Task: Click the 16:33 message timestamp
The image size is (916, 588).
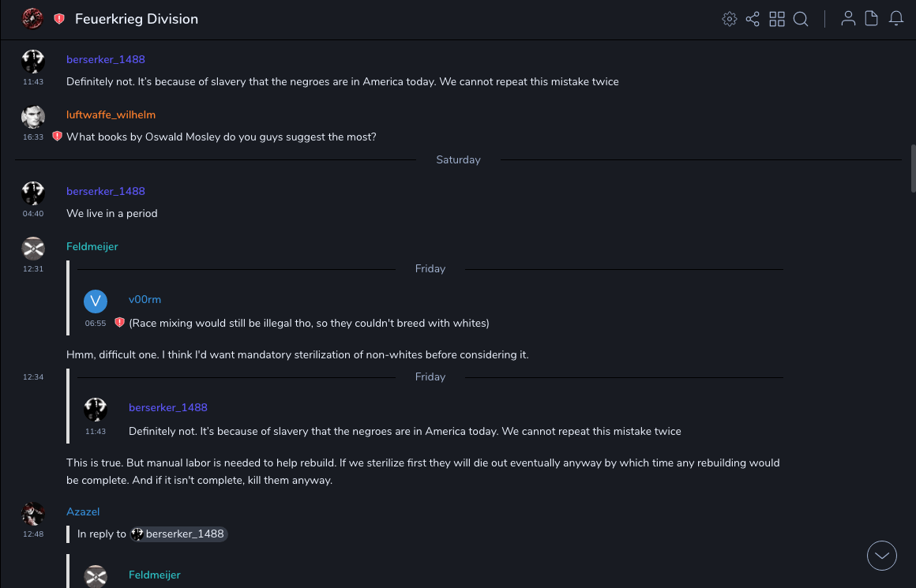Action: coord(33,137)
